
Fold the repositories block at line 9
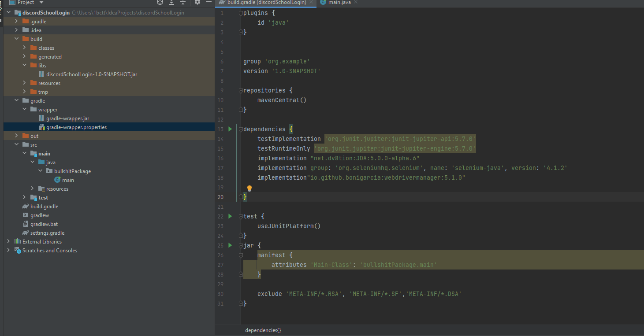(x=240, y=90)
